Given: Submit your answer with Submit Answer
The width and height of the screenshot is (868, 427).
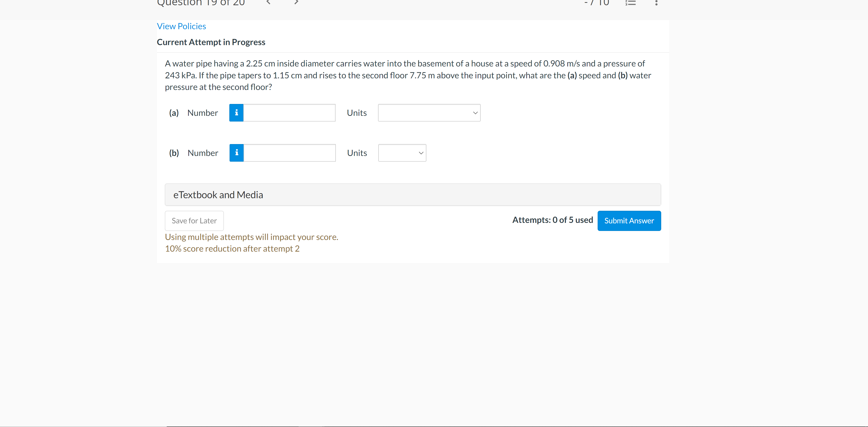Looking at the screenshot, I should (629, 221).
